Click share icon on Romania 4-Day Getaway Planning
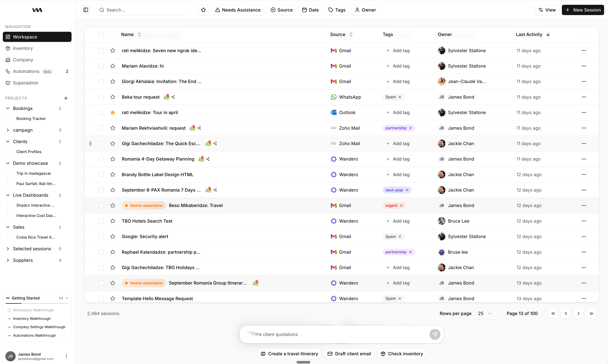 208,159
